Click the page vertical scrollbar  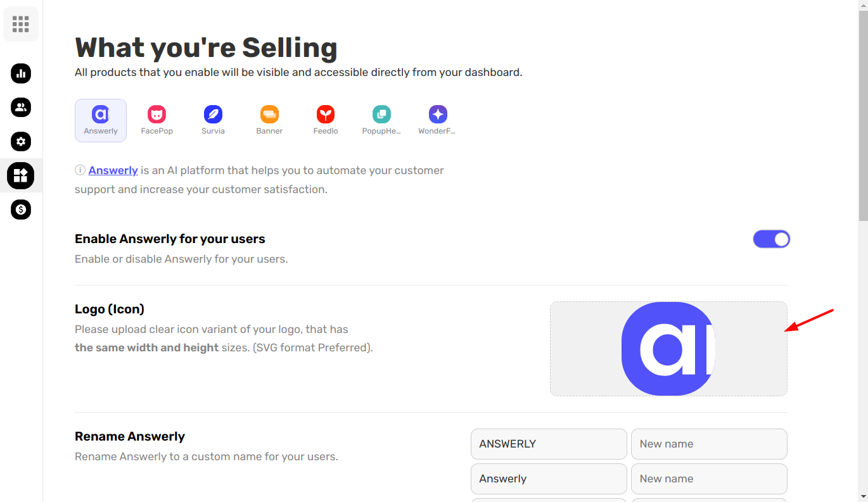coord(863,251)
